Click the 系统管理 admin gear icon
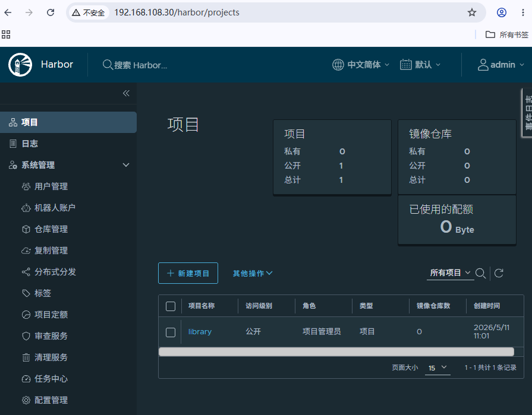Image resolution: width=532 pixels, height=415 pixels. [x=13, y=165]
